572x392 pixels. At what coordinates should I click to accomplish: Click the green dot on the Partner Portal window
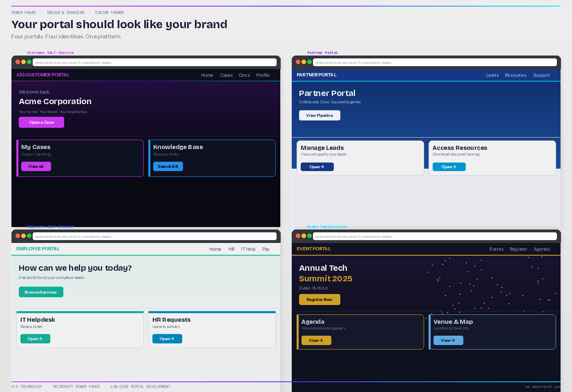[310, 62]
